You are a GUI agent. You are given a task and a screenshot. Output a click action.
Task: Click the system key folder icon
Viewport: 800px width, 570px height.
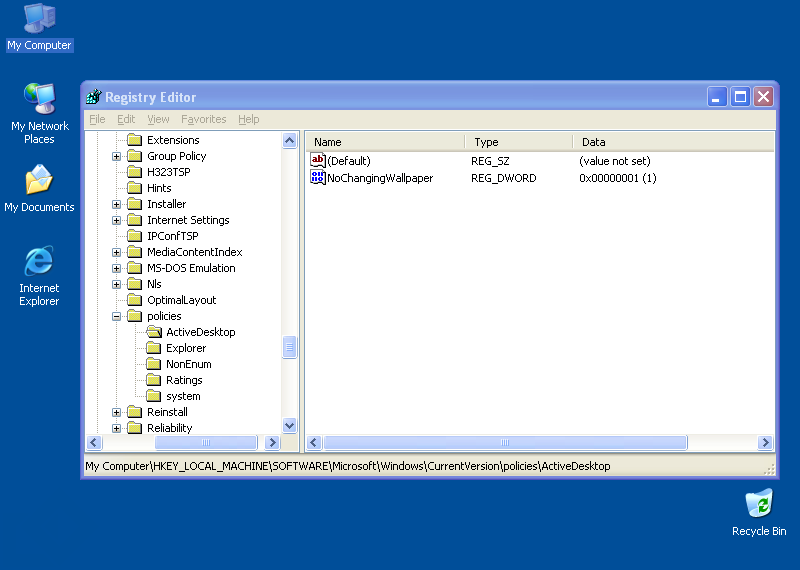154,396
